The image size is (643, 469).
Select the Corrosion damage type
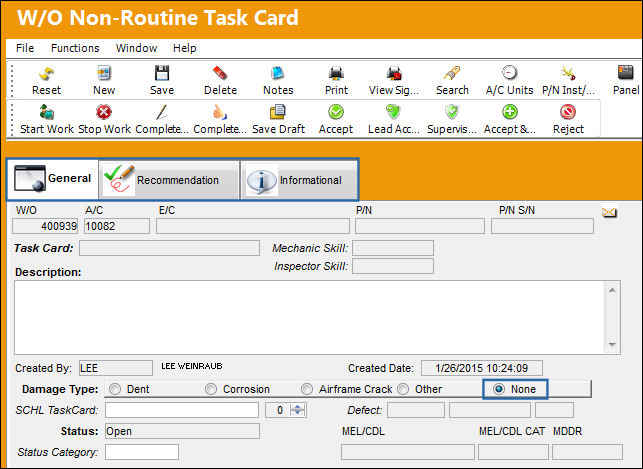pos(211,389)
